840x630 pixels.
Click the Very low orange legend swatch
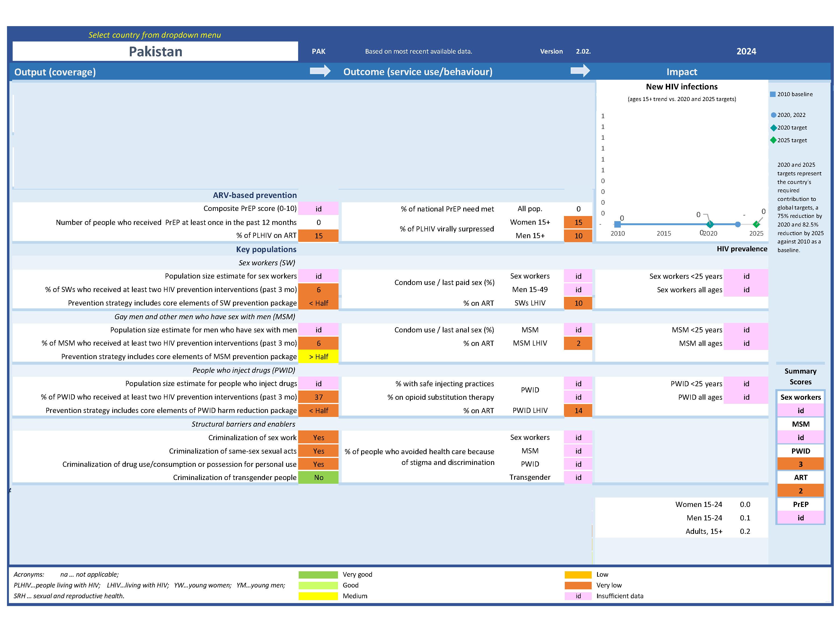point(578,585)
